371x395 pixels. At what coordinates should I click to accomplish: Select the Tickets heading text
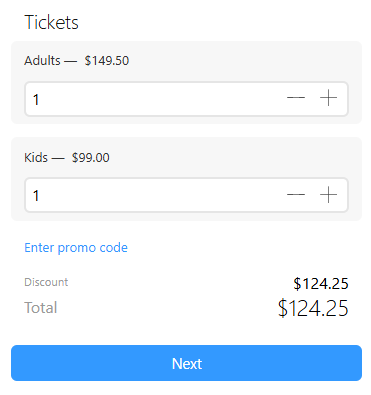pyautogui.click(x=51, y=23)
